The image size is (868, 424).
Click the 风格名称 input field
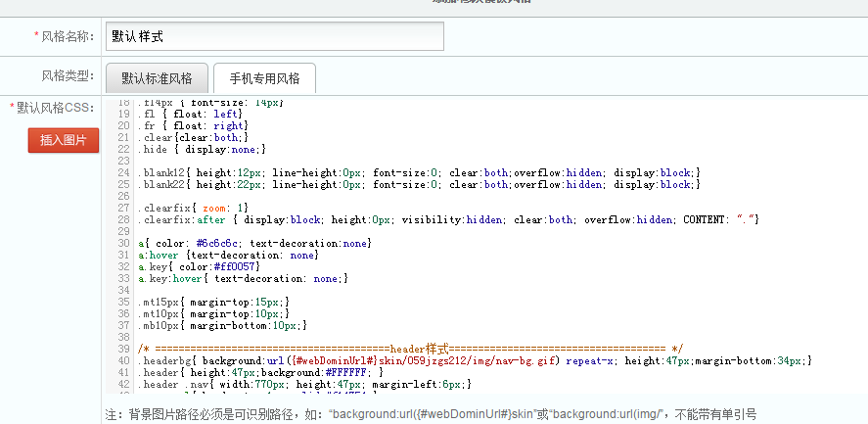274,36
